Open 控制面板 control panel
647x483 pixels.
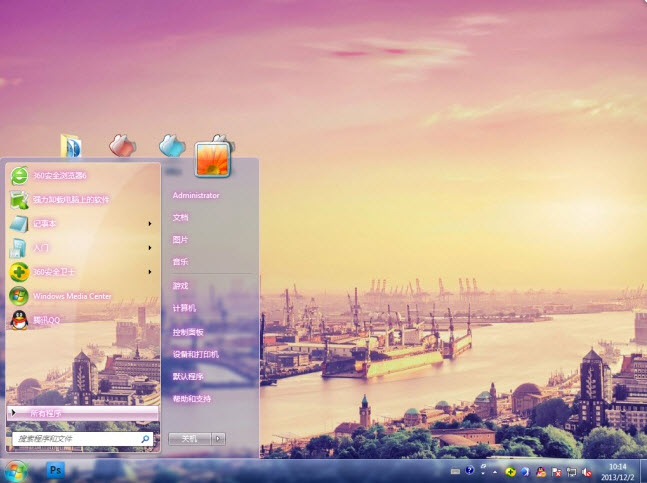pos(188,332)
